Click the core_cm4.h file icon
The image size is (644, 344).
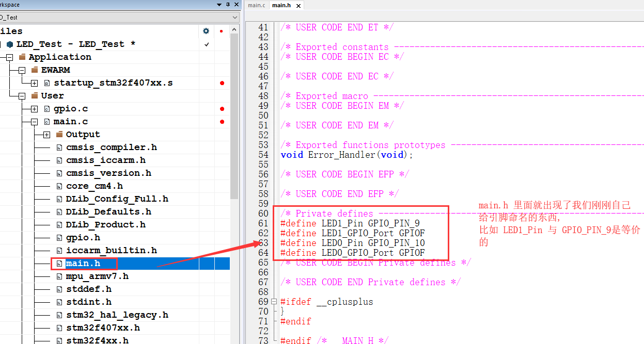[59, 186]
